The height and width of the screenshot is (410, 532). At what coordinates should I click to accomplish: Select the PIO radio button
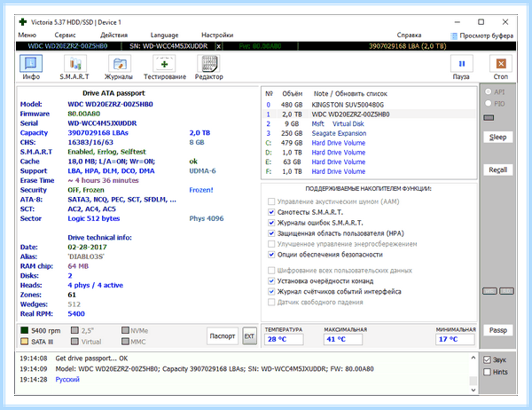(x=489, y=103)
